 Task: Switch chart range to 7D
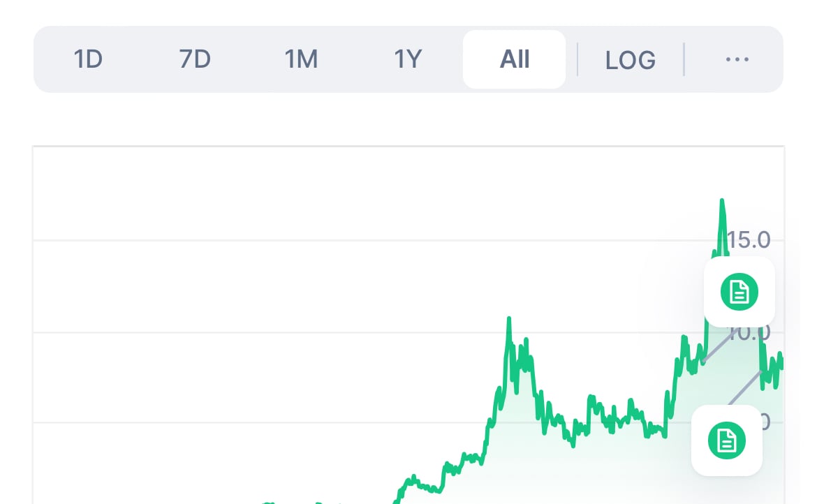[195, 59]
